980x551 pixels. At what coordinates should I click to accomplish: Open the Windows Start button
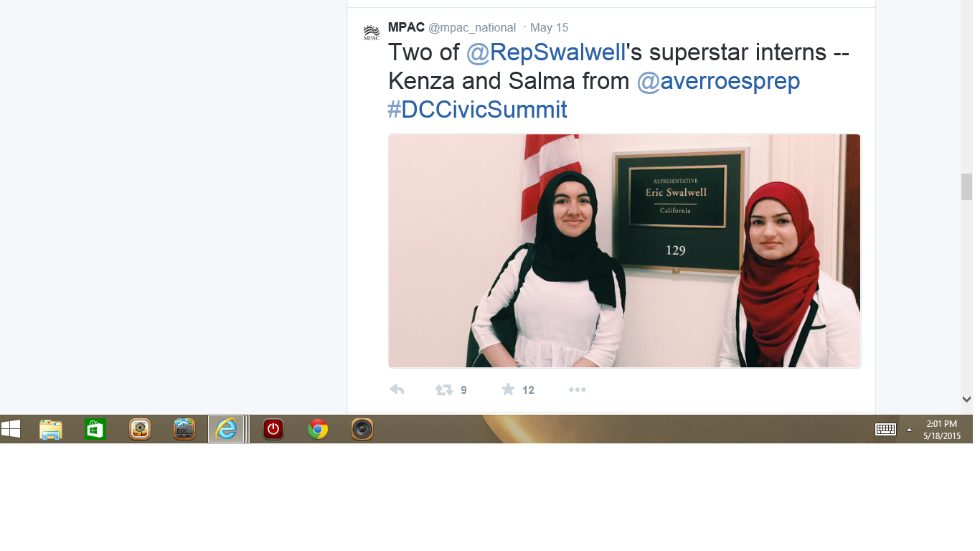pyautogui.click(x=11, y=429)
